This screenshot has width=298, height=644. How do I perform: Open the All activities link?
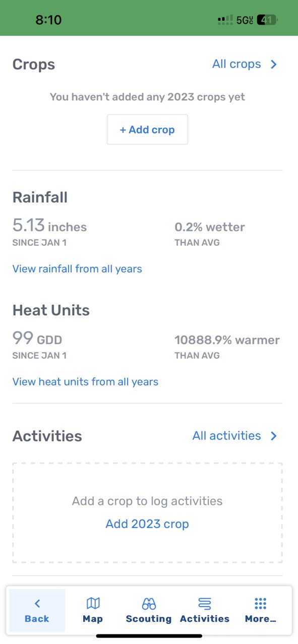coord(227,435)
